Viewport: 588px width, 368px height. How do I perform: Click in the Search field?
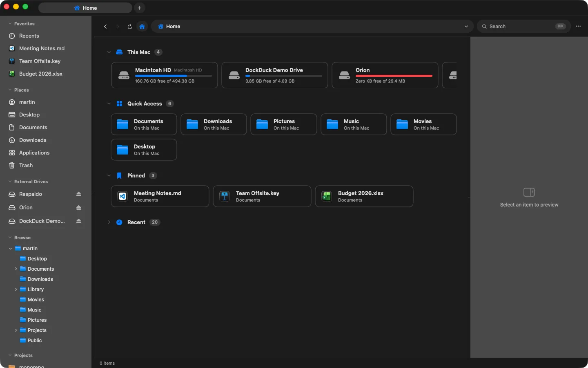coord(523,26)
